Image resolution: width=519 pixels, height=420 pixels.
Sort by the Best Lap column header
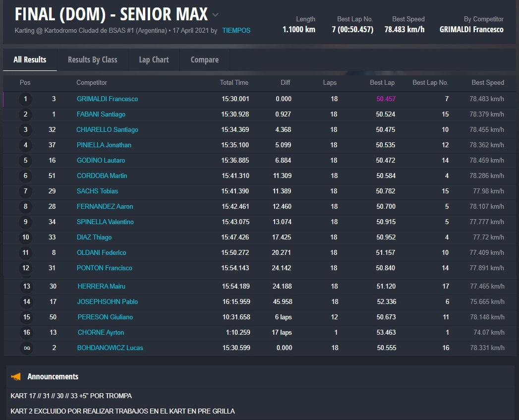pos(382,83)
